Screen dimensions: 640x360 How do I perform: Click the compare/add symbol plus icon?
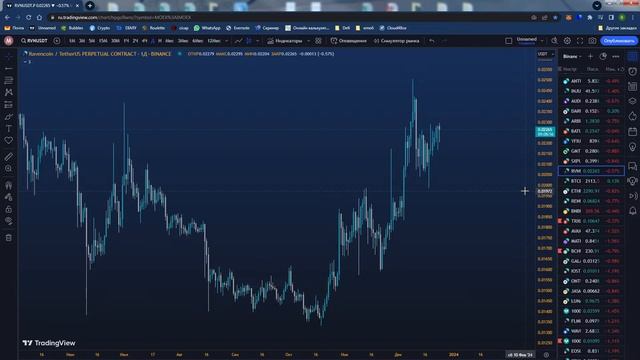(x=57, y=41)
